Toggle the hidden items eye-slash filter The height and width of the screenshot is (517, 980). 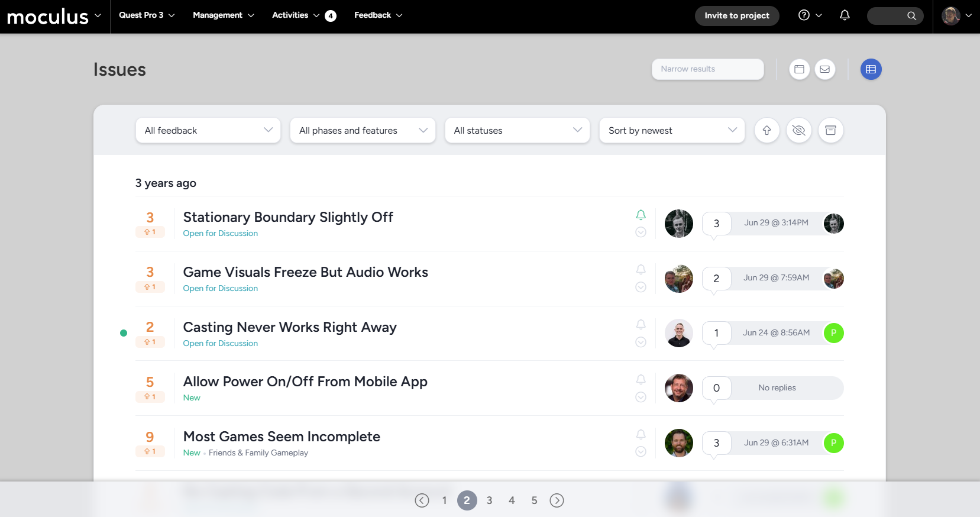[x=798, y=130]
